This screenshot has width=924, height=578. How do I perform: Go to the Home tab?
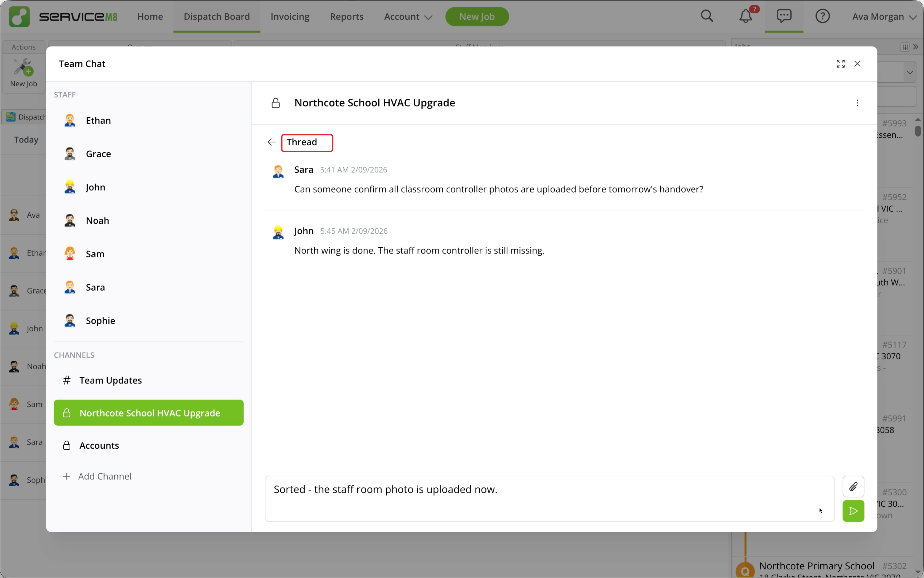point(150,16)
